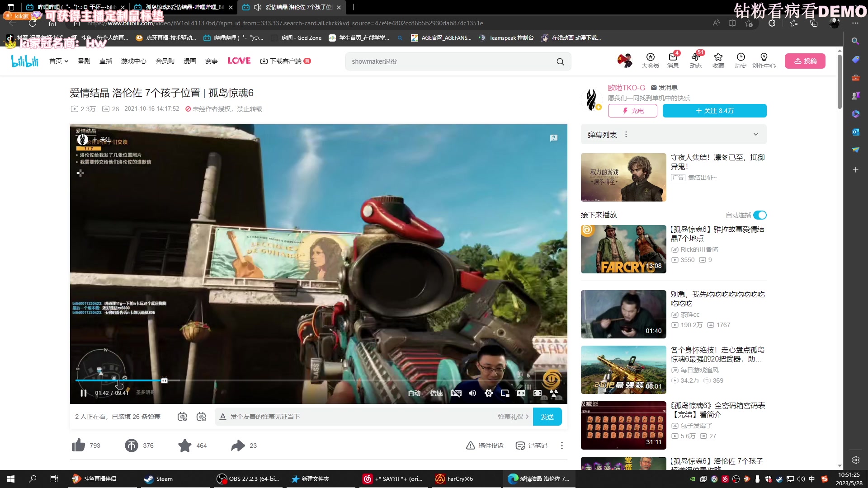This screenshot has width=868, height=488.
Task: Expand the 弹幕列表 panel chevron
Action: [756, 134]
